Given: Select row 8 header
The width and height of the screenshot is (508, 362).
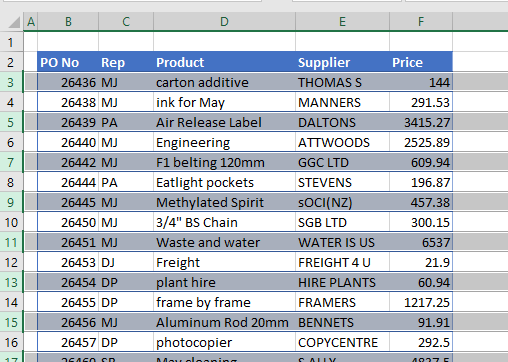Looking at the screenshot, I should [x=11, y=182].
